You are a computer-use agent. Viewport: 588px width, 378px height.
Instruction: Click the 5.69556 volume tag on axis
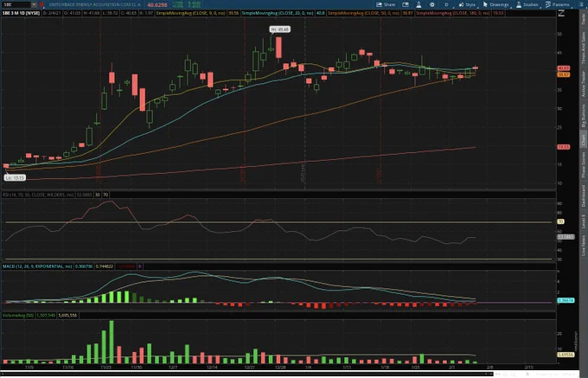pos(566,355)
